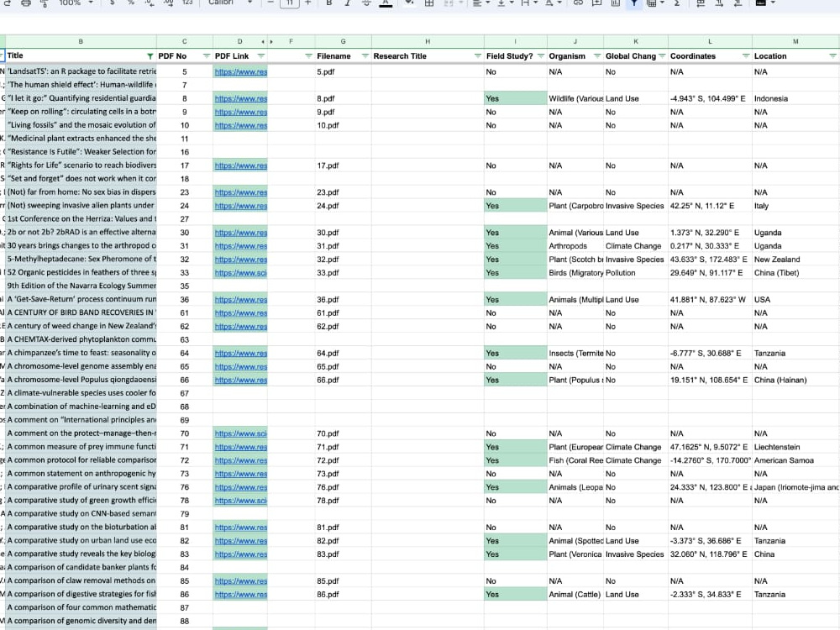The image size is (840, 630).
Task: Open the PDF Link column filter
Action: 261,55
